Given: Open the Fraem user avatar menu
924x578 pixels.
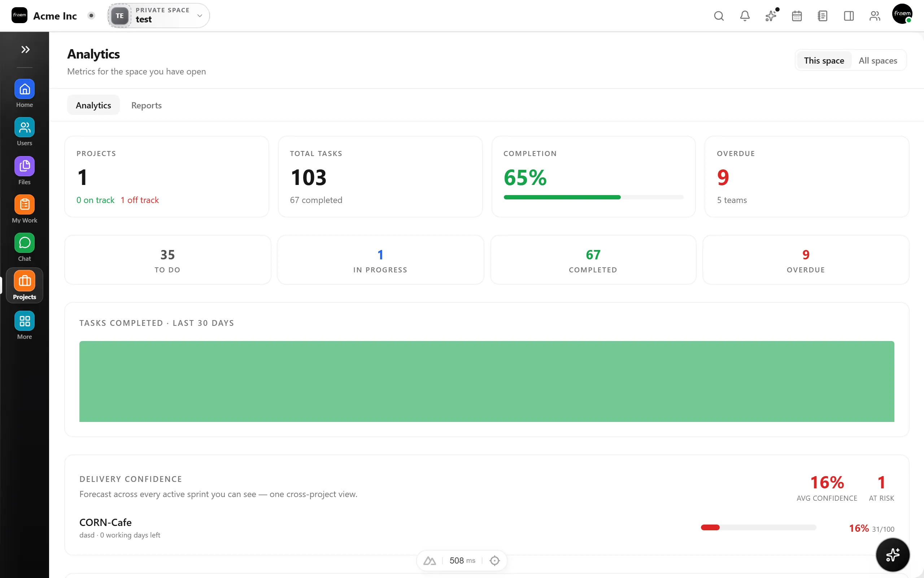Looking at the screenshot, I should tap(902, 14).
